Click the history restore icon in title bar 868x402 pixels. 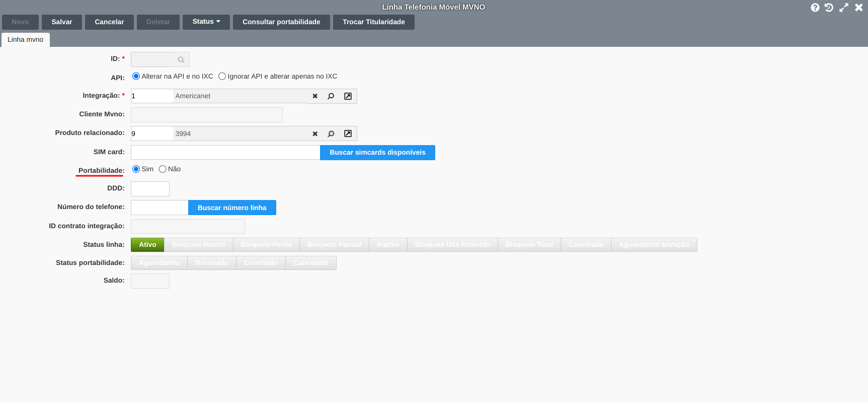point(829,8)
